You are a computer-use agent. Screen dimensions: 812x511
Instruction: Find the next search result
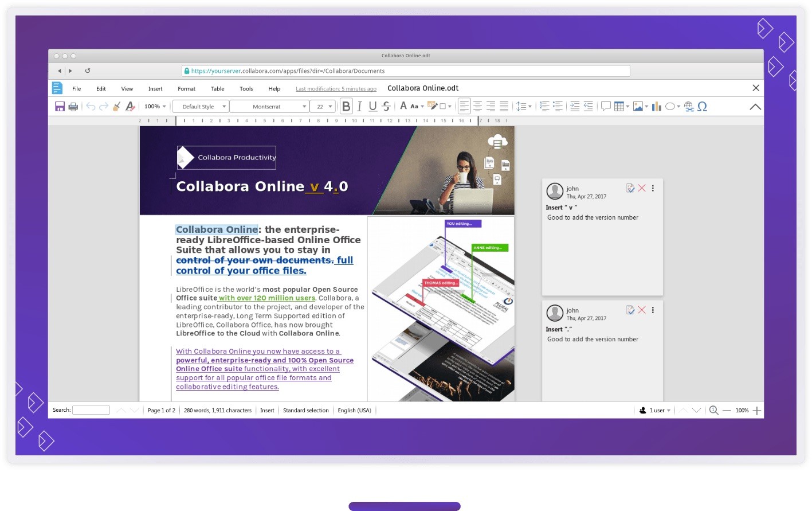click(x=135, y=410)
